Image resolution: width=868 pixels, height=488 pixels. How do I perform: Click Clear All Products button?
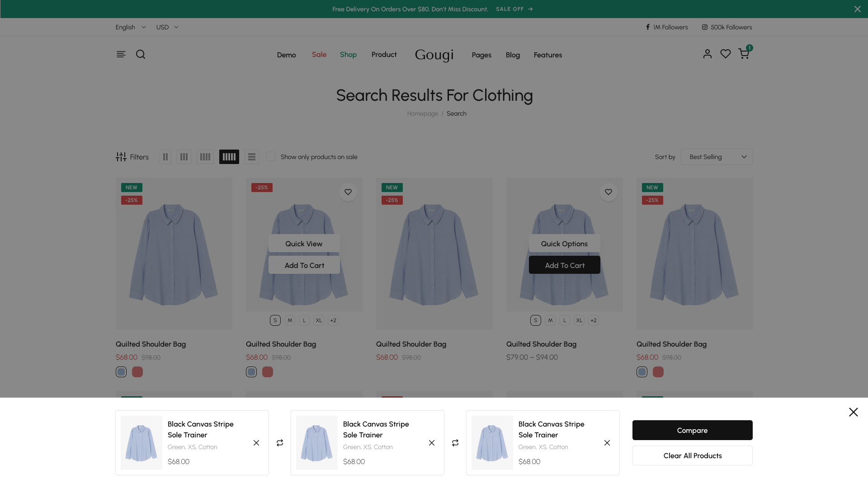692,455
